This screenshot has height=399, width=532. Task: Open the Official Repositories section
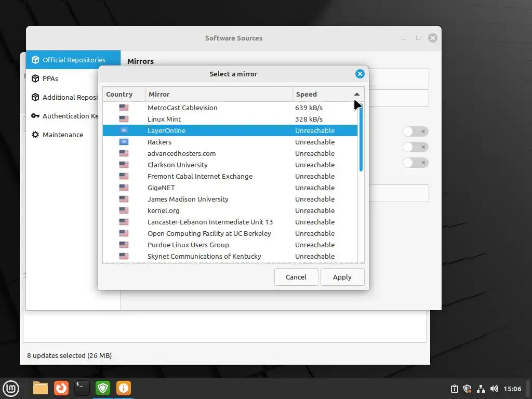73,60
